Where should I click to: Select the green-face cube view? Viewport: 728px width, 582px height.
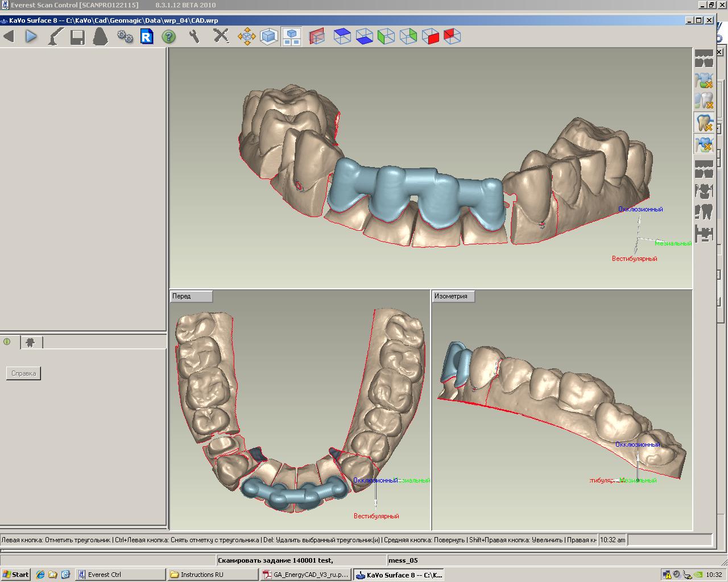tap(386, 37)
